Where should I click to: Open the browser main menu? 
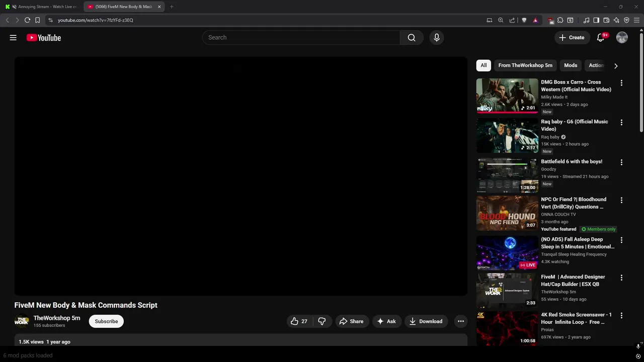[x=636, y=20]
